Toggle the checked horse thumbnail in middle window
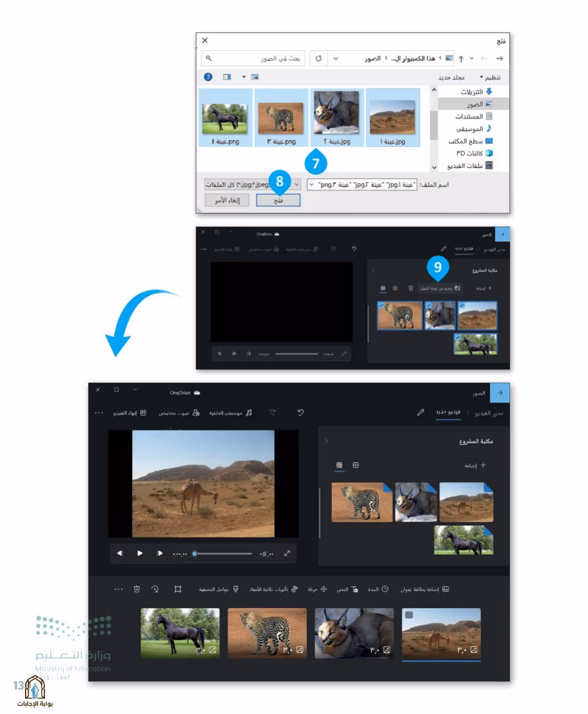588x714 pixels. click(x=475, y=344)
